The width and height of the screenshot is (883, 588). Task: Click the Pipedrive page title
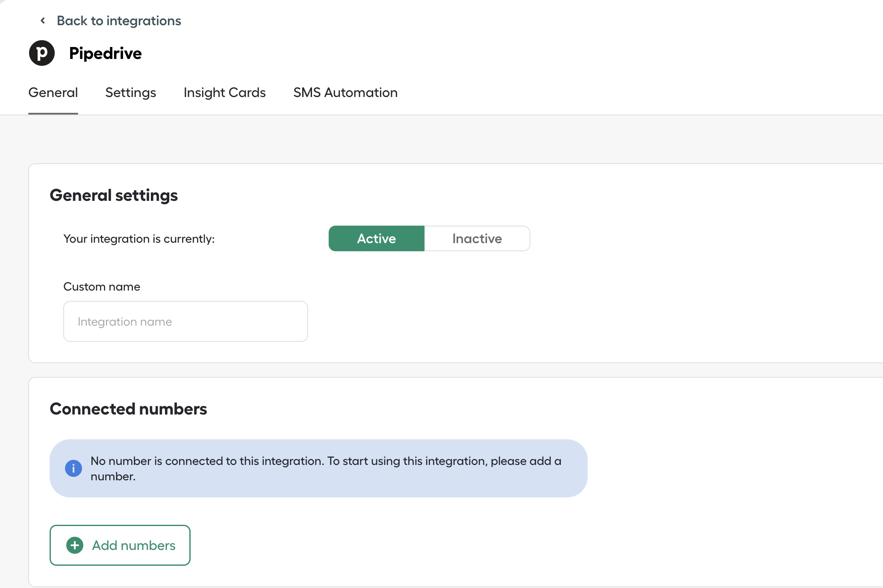click(106, 53)
